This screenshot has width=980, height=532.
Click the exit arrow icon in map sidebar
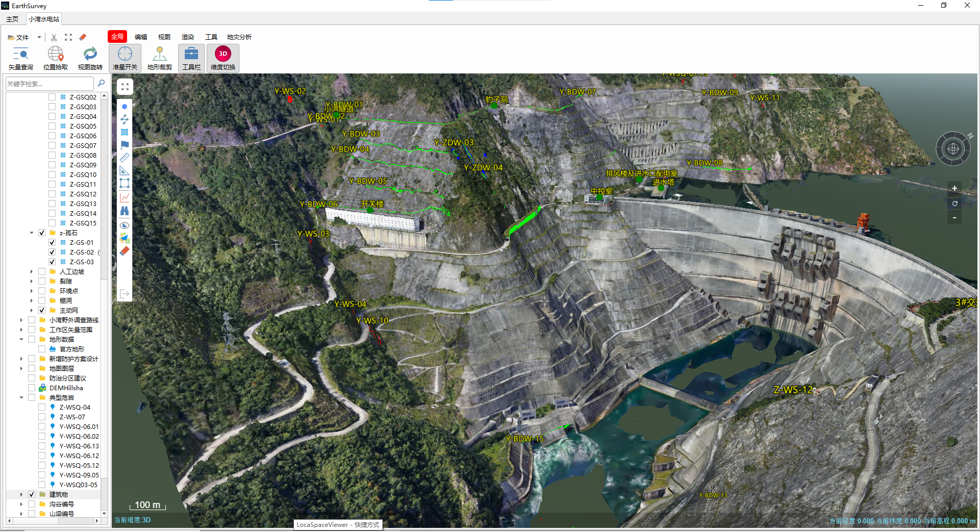(x=125, y=294)
